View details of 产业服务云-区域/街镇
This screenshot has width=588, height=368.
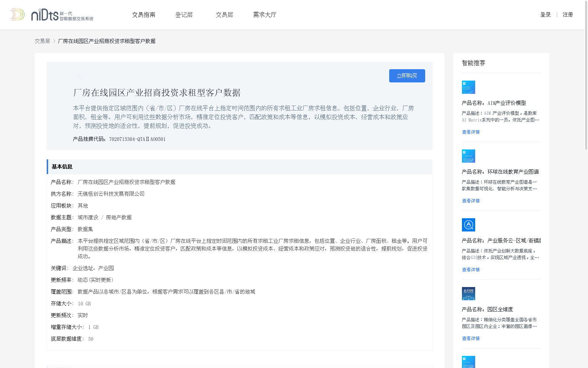click(471, 270)
